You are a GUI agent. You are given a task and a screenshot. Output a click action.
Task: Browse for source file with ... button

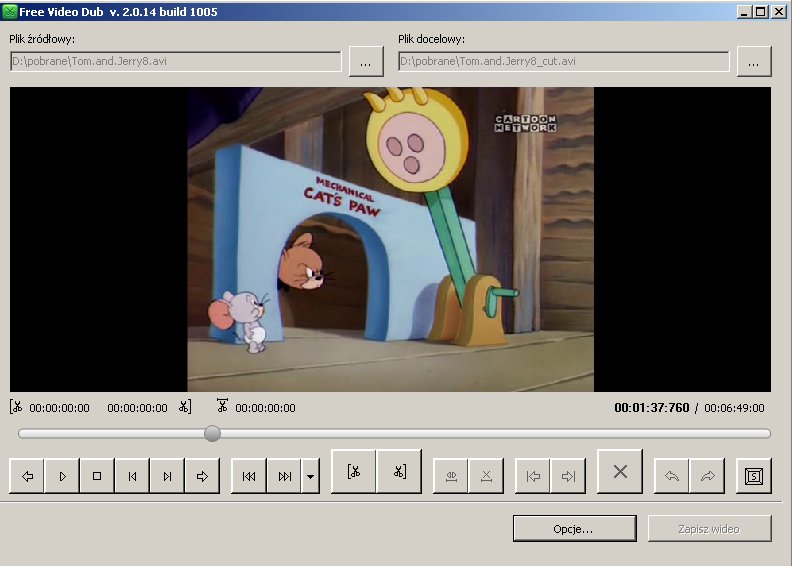coord(366,62)
